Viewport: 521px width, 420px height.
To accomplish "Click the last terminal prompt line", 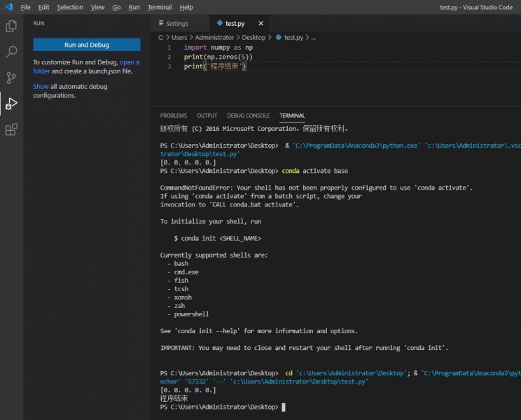I will point(222,407).
